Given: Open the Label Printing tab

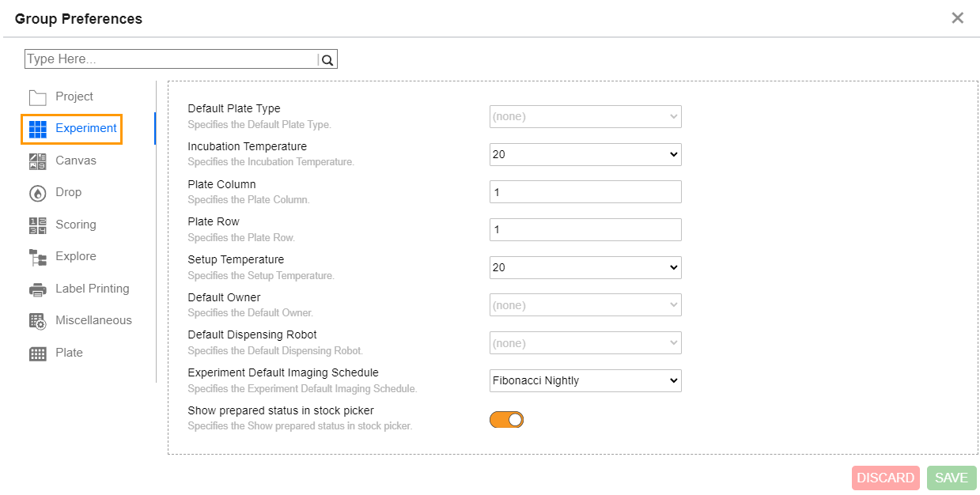Looking at the screenshot, I should pyautogui.click(x=93, y=289).
